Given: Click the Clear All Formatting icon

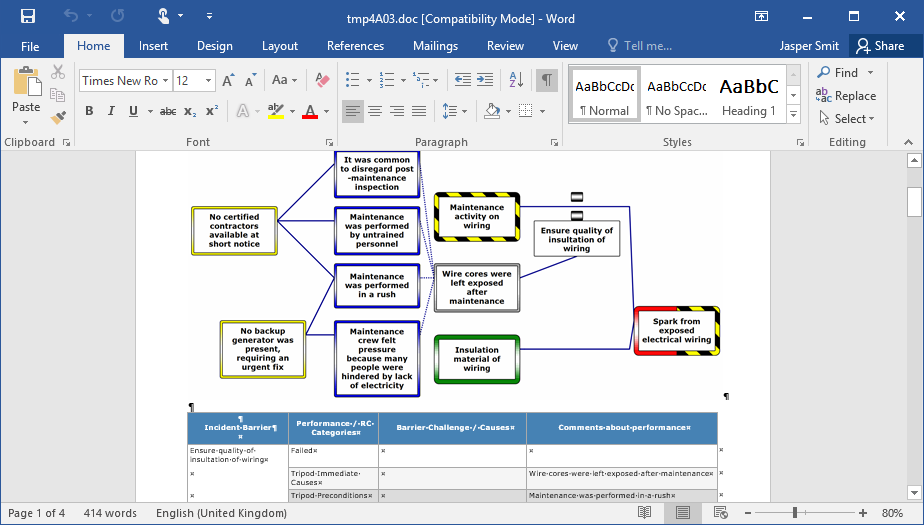Looking at the screenshot, I should (322, 80).
